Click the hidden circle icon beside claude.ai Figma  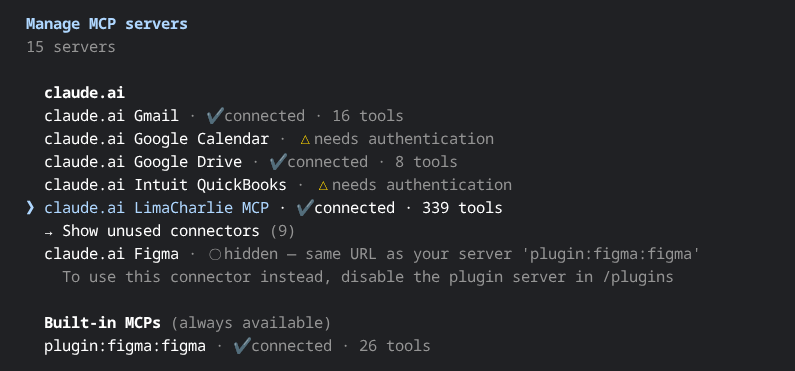point(215,254)
